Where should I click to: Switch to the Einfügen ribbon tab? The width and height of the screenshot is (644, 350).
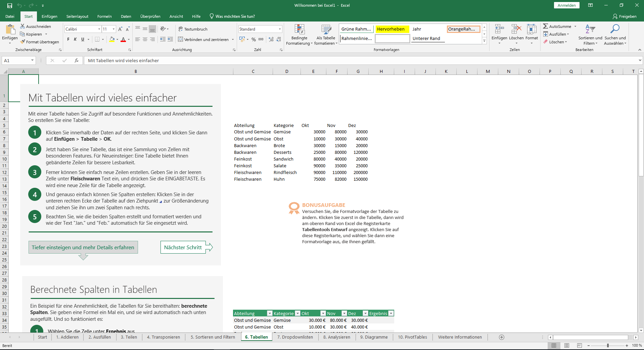coord(49,16)
